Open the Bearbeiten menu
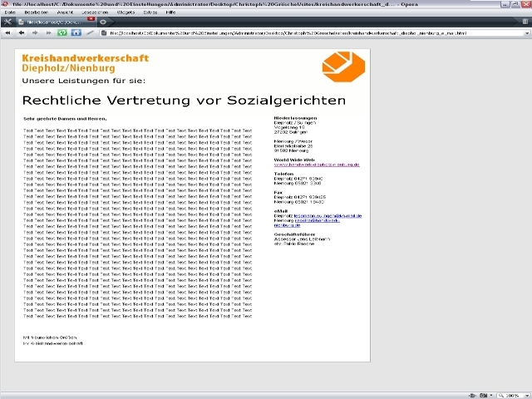Viewport: 532px width, 399px height. pos(36,13)
